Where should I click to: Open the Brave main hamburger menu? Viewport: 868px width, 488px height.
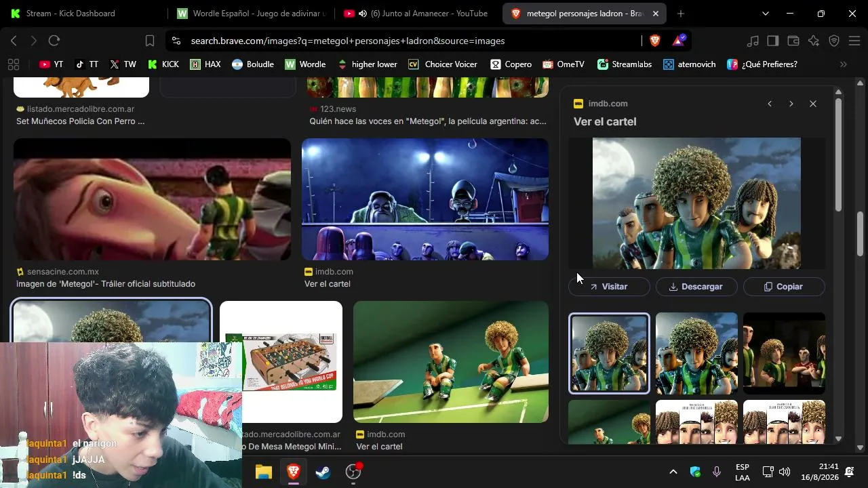[854, 41]
